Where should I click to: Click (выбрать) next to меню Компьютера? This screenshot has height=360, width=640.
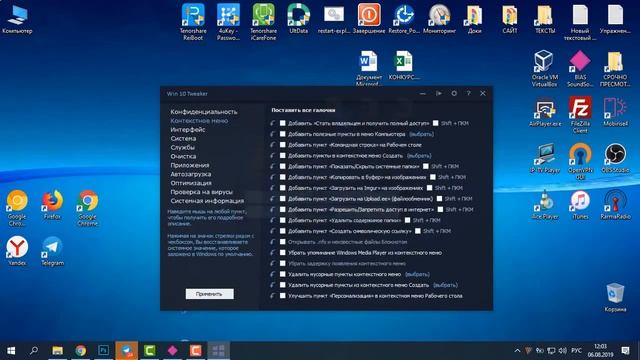[421, 134]
